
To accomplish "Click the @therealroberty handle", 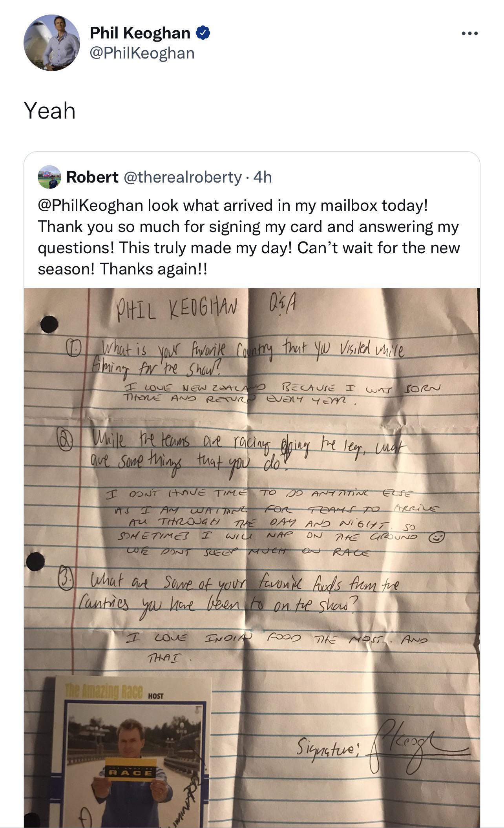I will coord(183,177).
